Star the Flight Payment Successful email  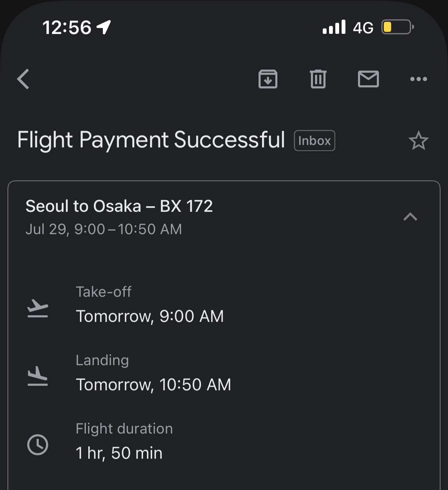coord(418,141)
